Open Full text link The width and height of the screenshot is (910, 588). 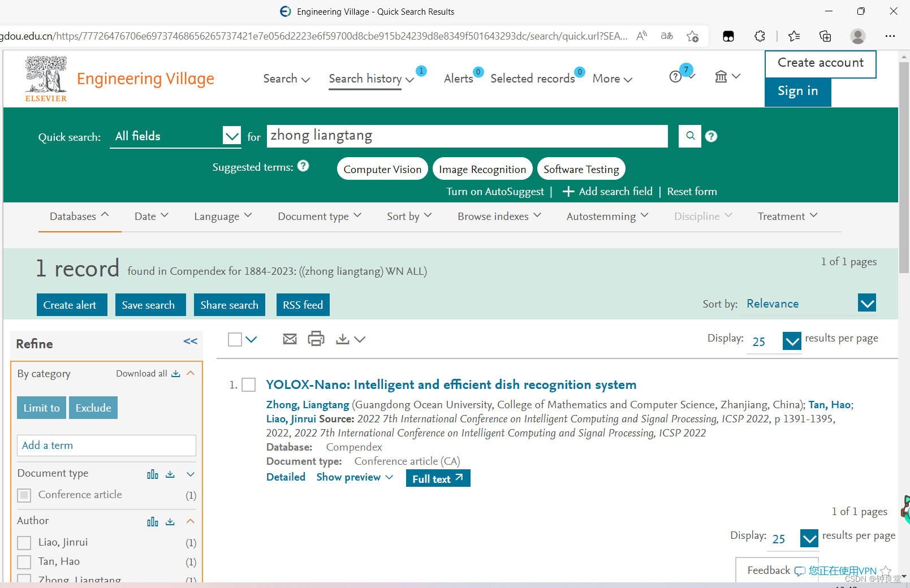(438, 478)
